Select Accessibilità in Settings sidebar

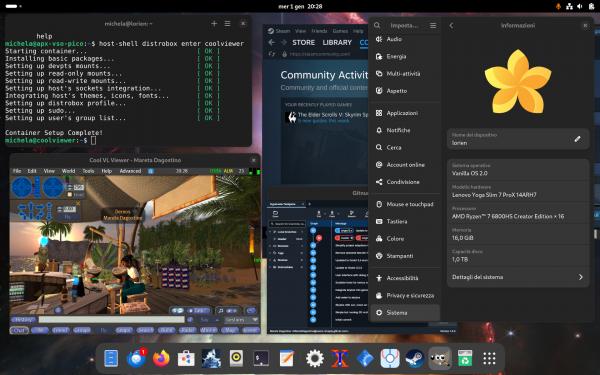(405, 278)
